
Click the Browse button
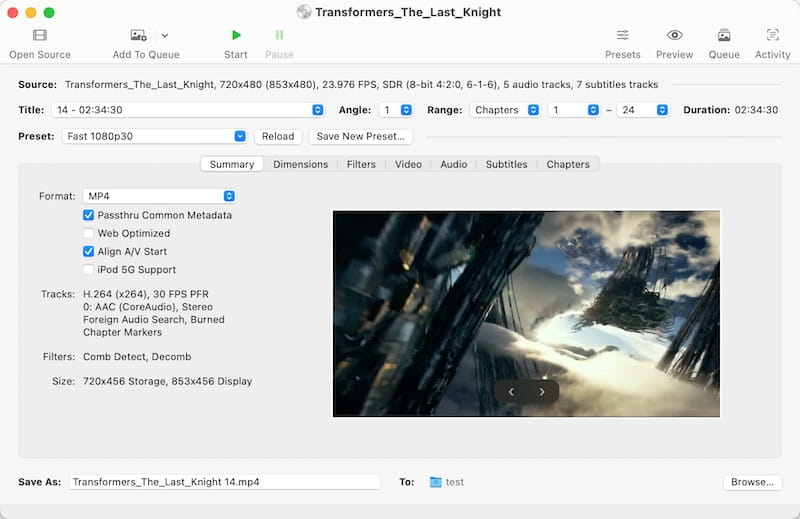[x=752, y=482]
